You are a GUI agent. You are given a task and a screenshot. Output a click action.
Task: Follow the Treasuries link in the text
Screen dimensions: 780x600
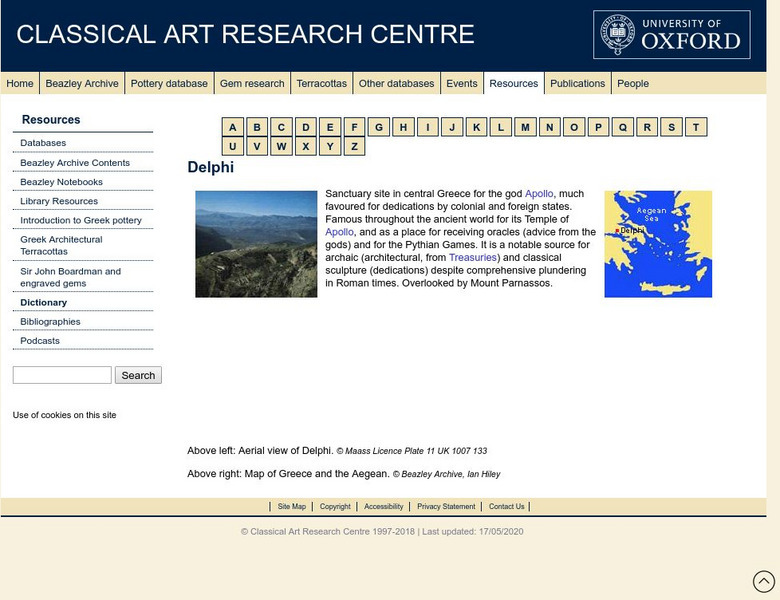tap(473, 257)
